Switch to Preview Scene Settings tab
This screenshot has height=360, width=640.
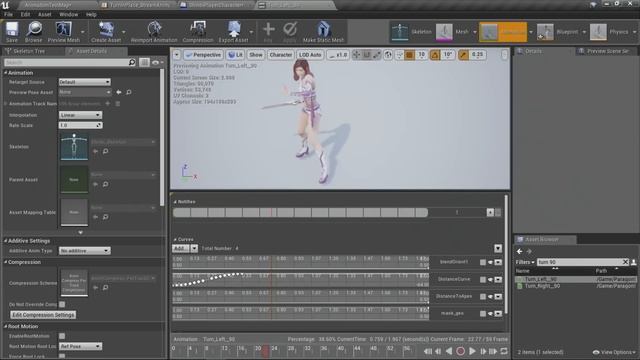pyautogui.click(x=606, y=51)
